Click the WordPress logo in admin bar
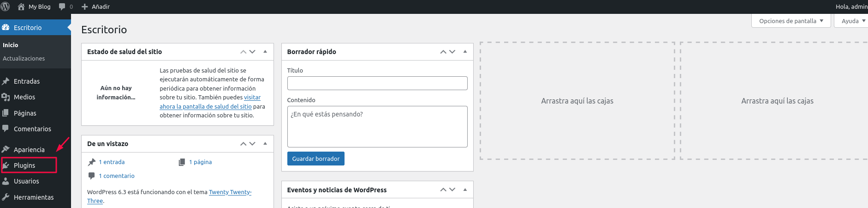 point(5,6)
